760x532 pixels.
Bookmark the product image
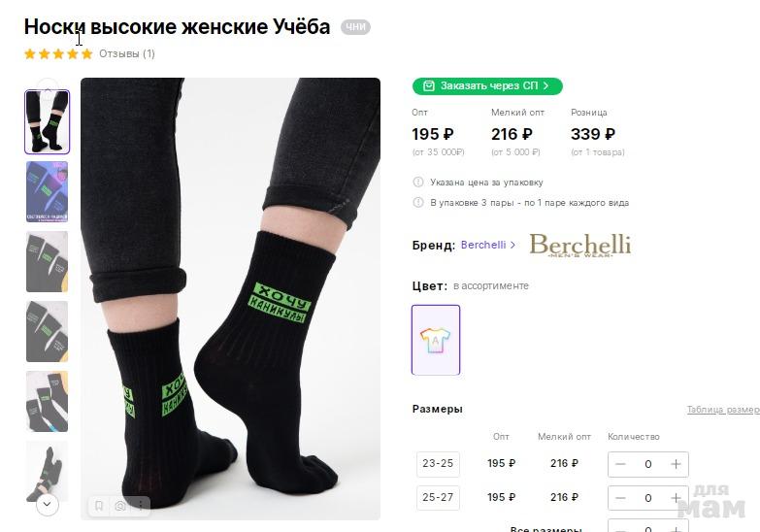pos(99,506)
